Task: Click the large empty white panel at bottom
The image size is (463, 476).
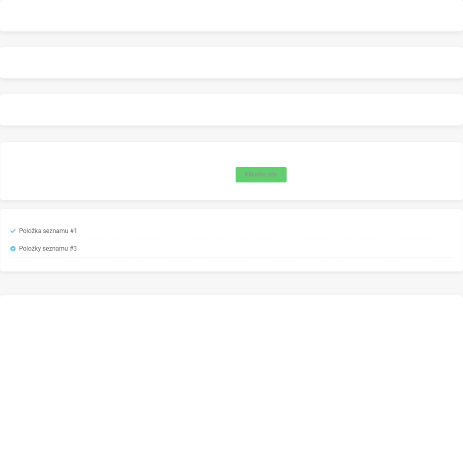Action: [x=231, y=386]
